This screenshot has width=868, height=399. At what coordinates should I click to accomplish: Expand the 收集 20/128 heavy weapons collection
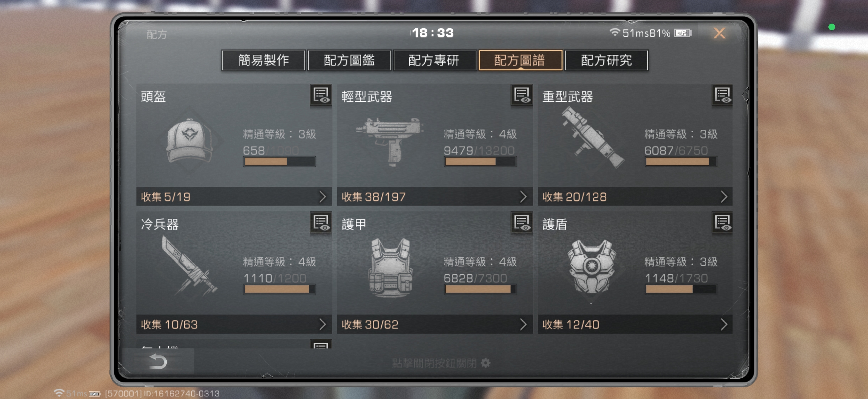635,197
